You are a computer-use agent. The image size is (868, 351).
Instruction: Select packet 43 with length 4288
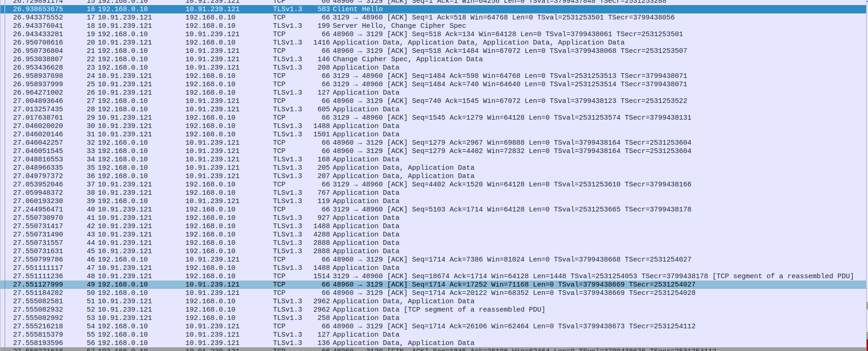click(324, 234)
